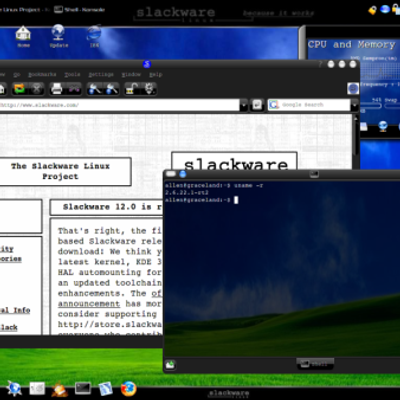Click the gear icon in Konqueror toolbar

click(149, 89)
